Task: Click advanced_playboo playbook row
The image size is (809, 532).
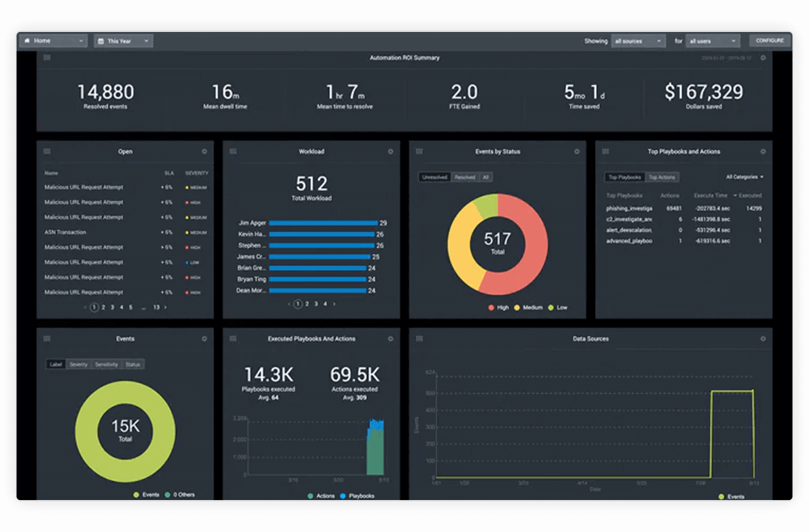Action: (684, 241)
